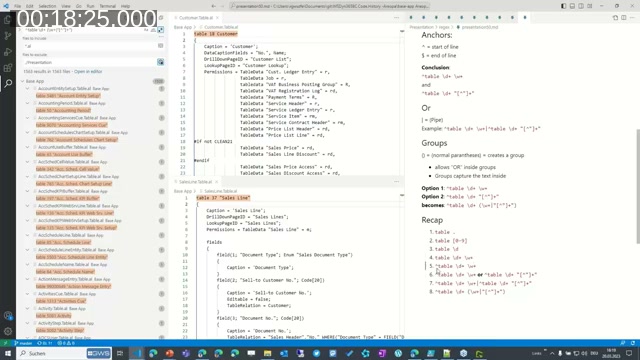Click sync changes indicator in status bar
Image resolution: width=640 pixels, height=360 pixels.
(x=45, y=343)
